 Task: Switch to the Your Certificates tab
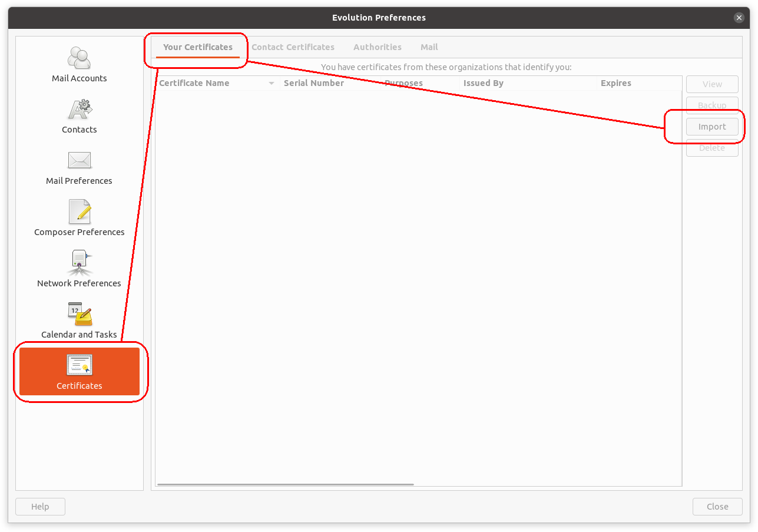click(x=198, y=47)
